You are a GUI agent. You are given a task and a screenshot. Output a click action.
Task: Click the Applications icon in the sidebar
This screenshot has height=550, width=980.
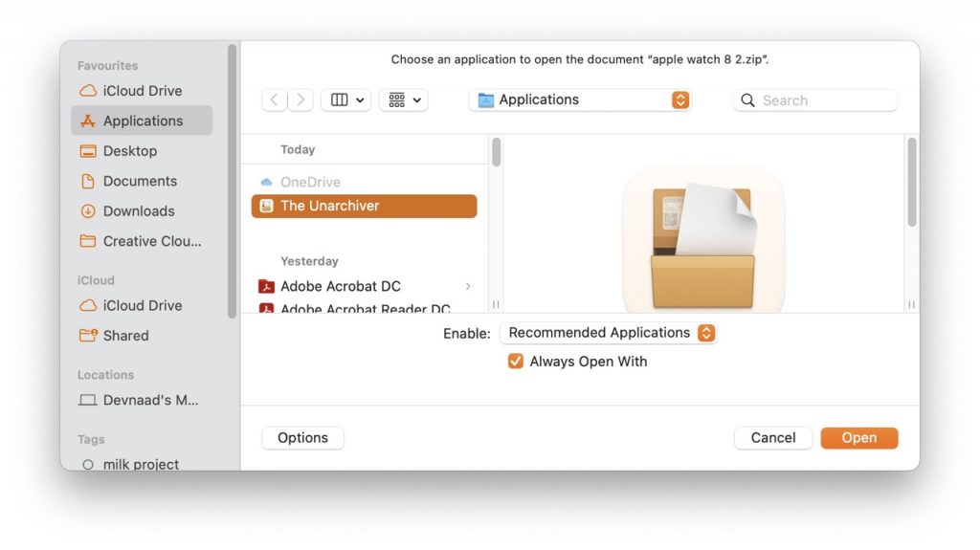pos(88,121)
